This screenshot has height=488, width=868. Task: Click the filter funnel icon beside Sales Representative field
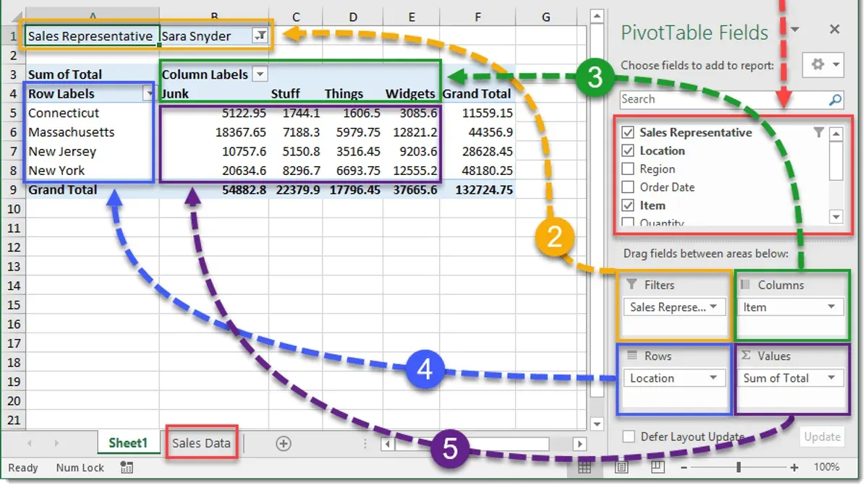click(819, 132)
